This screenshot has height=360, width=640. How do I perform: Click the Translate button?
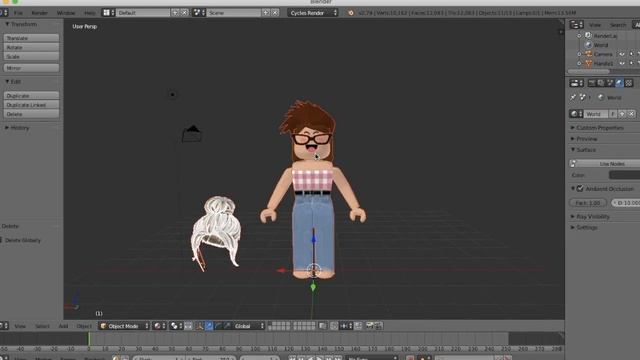[x=31, y=38]
